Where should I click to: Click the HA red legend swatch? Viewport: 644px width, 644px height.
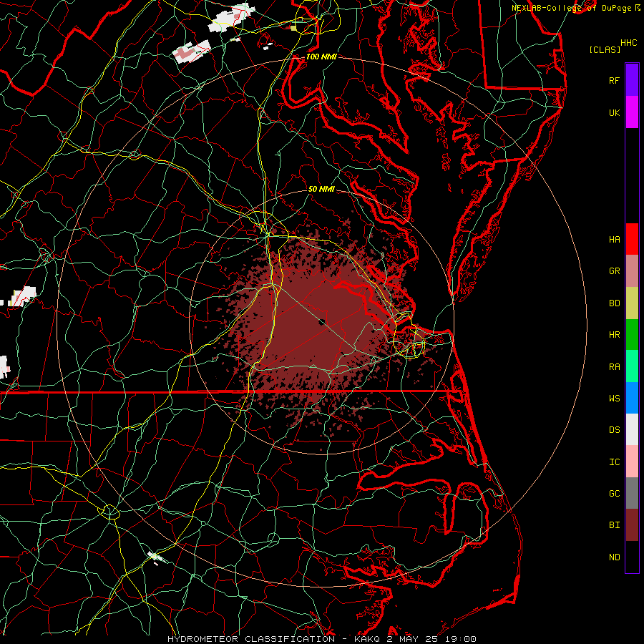pyautogui.click(x=632, y=239)
